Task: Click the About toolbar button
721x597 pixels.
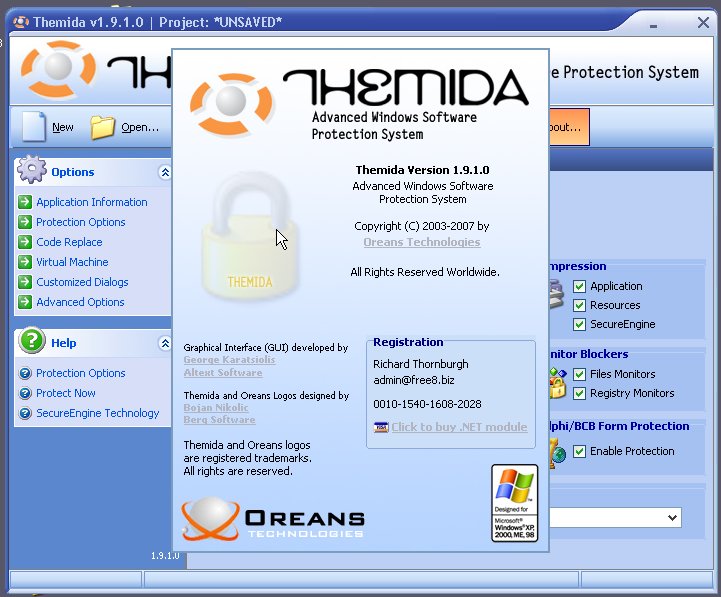Action: point(569,127)
